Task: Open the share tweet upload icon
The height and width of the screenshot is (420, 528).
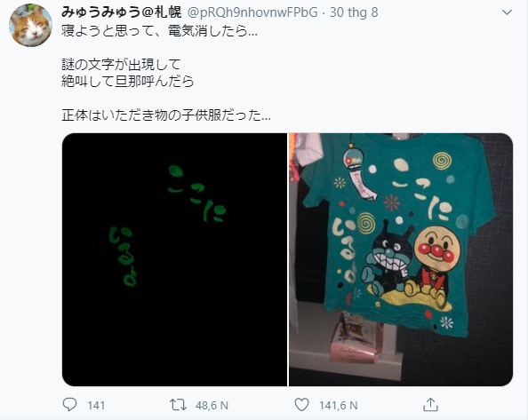Action: click(430, 404)
